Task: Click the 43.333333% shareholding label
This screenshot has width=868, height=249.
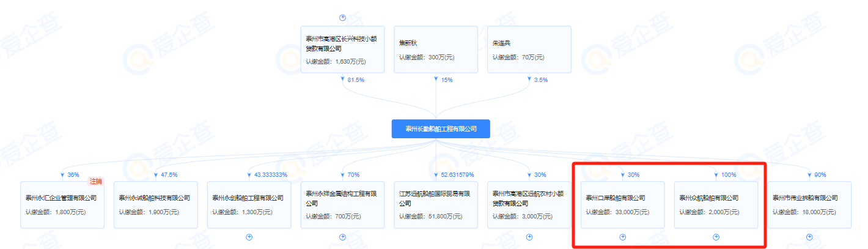Action: [x=270, y=175]
